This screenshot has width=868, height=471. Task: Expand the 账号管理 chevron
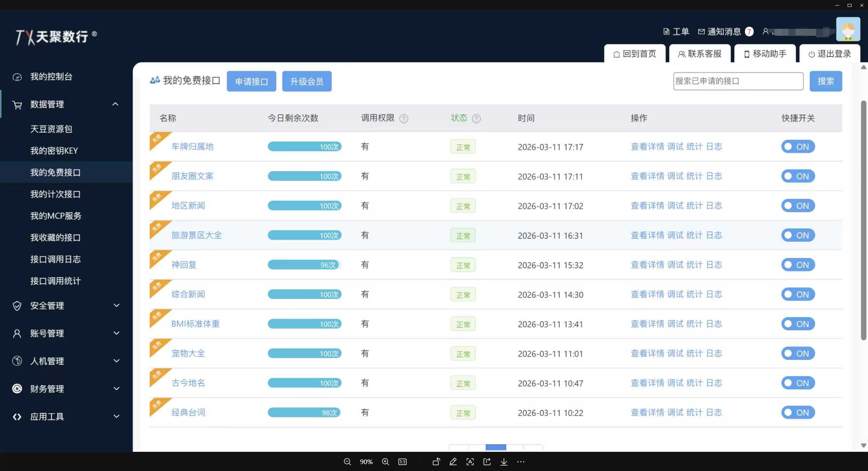(116, 333)
